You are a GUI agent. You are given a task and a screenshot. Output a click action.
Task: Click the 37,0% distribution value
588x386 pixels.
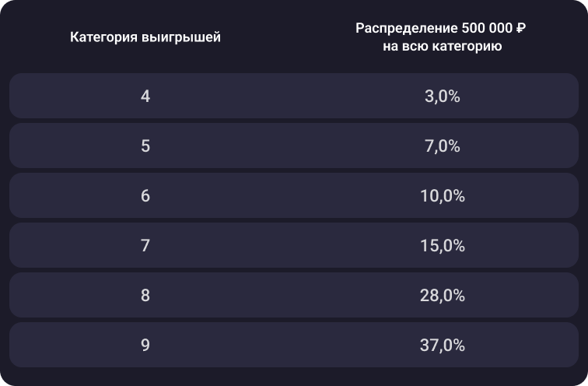pos(442,346)
